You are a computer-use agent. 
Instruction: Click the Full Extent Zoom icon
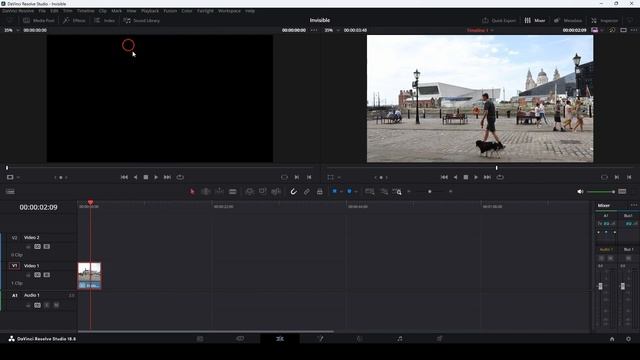tap(369, 191)
